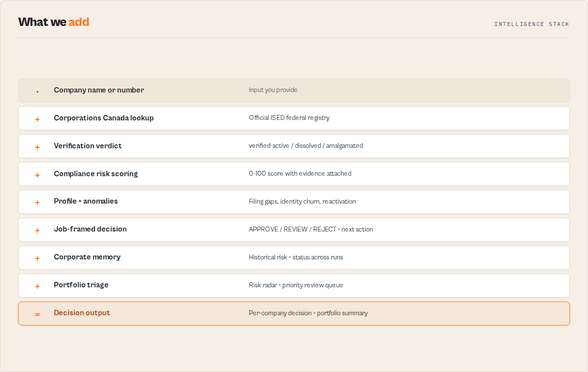Click 'verified-active / dissolved / amalgamated' text
The height and width of the screenshot is (372, 588).
306,146
